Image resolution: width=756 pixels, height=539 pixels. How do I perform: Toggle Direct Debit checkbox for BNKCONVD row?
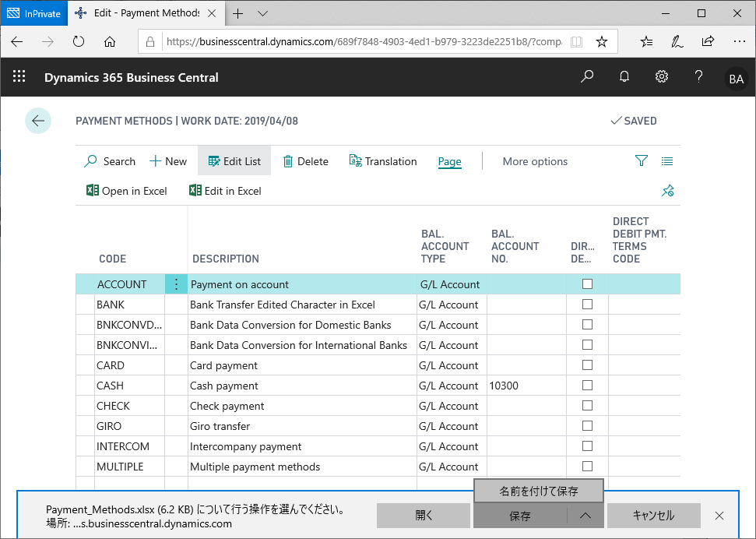click(587, 325)
